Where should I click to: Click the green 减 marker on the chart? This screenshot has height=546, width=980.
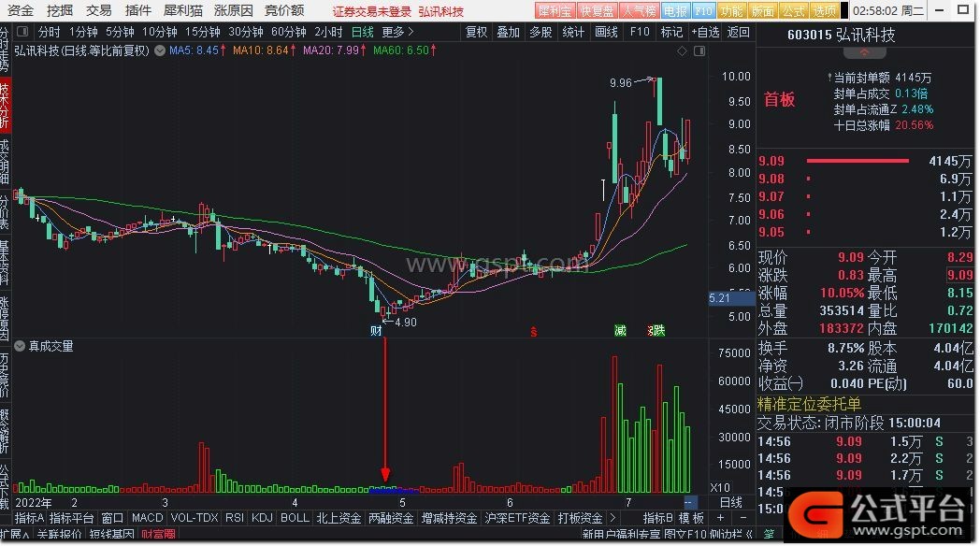coord(620,330)
